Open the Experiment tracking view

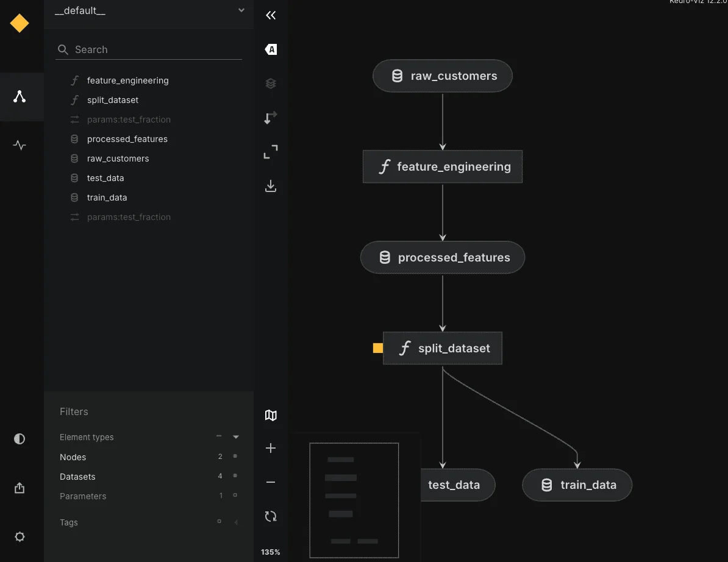[19, 145]
